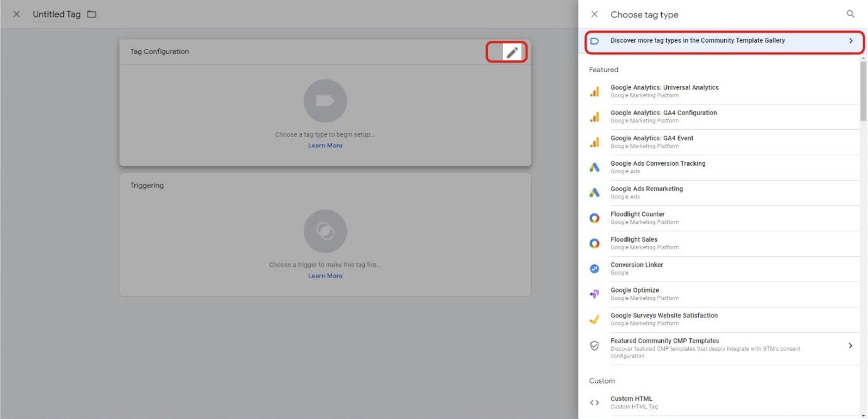Select the Floodlight Sales tag type
The width and height of the screenshot is (868, 419).
pyautogui.click(x=634, y=243)
